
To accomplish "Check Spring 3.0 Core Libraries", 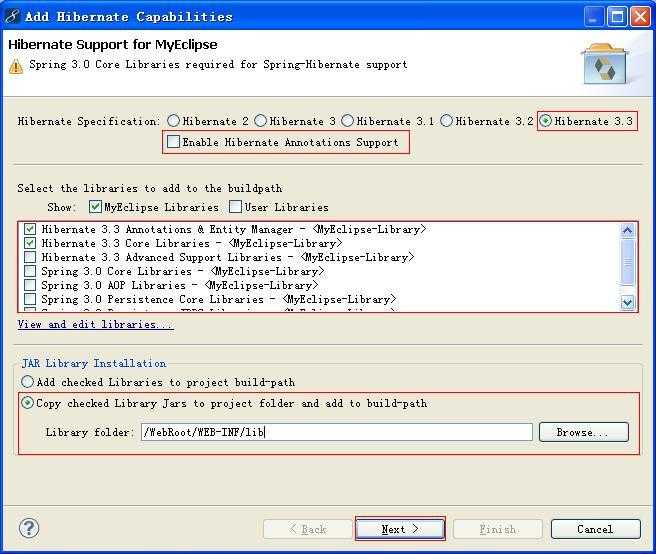I will click(30, 271).
